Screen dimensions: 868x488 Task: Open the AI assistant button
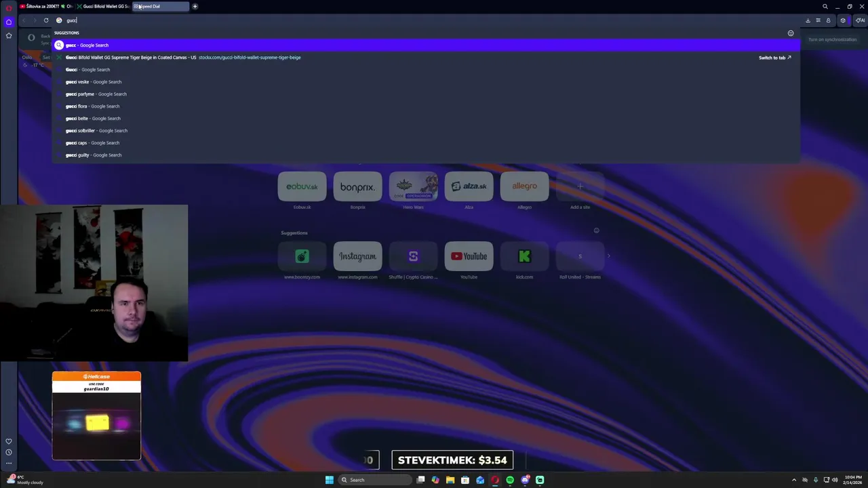(x=860, y=20)
